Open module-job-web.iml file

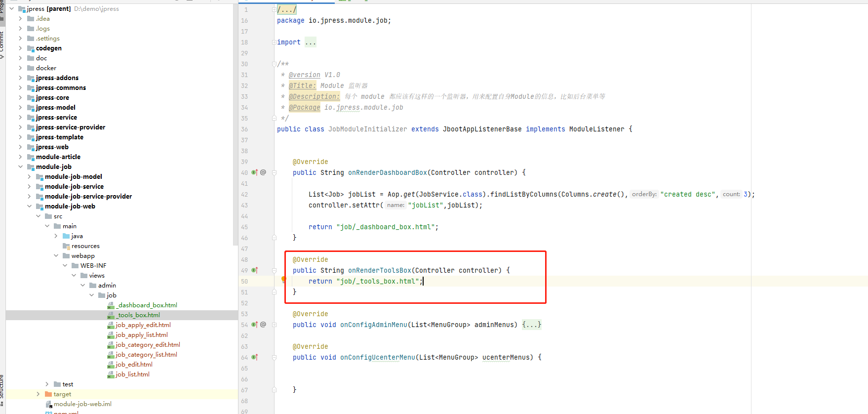coord(82,404)
